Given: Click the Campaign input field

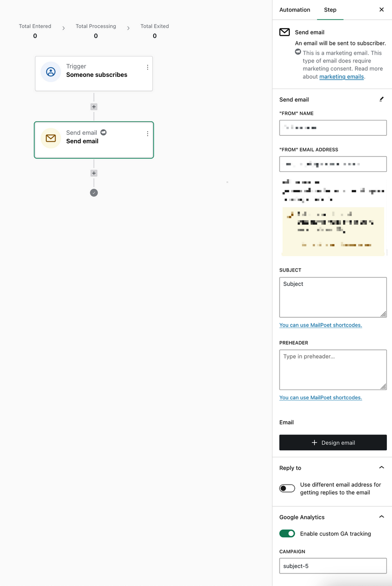Looking at the screenshot, I should click(333, 566).
